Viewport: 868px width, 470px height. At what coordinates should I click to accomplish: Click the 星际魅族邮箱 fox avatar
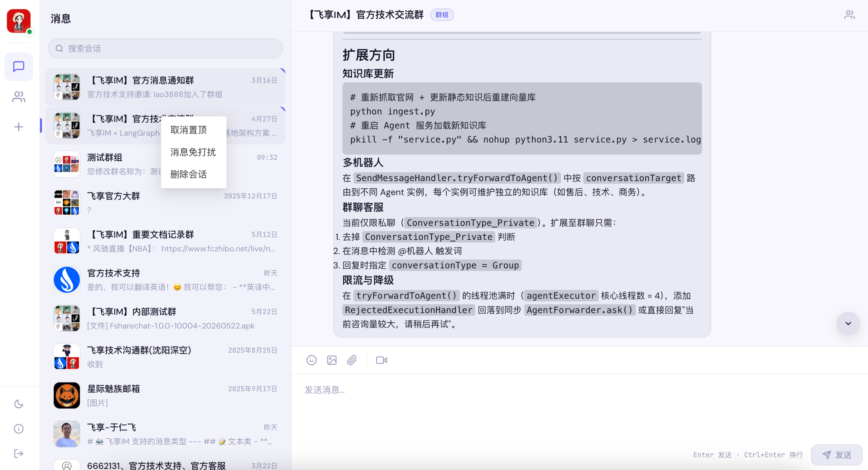(x=67, y=396)
